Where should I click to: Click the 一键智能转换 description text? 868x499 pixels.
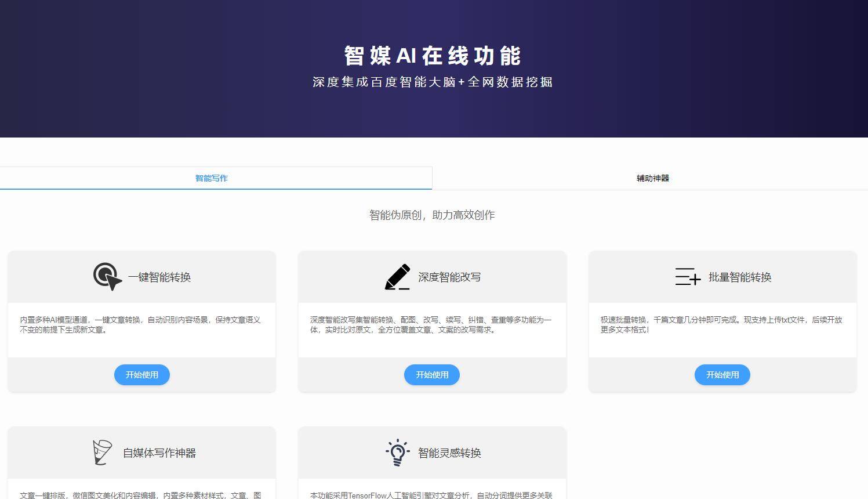click(140, 325)
